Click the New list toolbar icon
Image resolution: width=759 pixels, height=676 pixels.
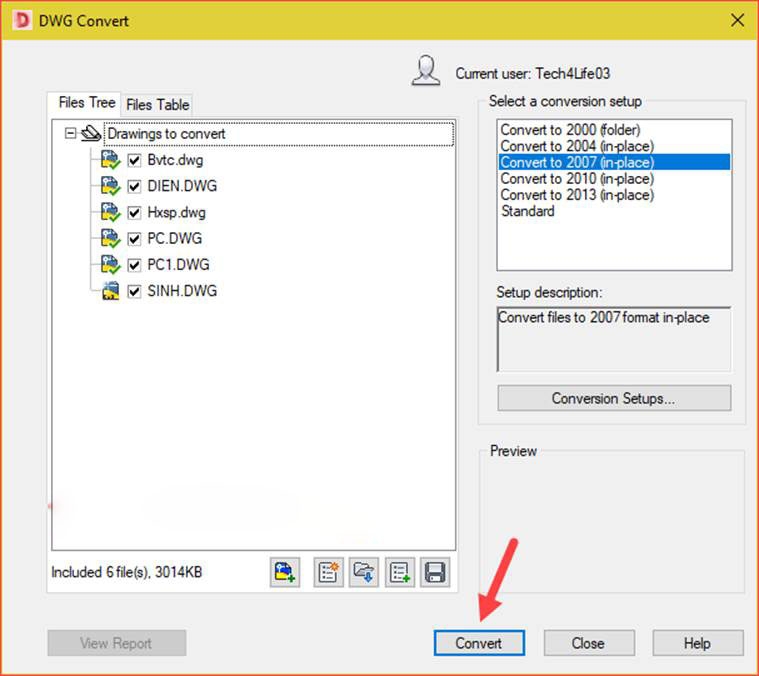(x=329, y=572)
